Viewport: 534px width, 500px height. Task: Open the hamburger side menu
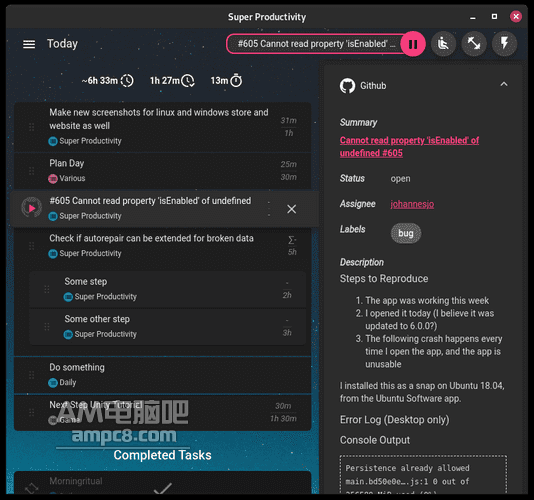[x=29, y=44]
